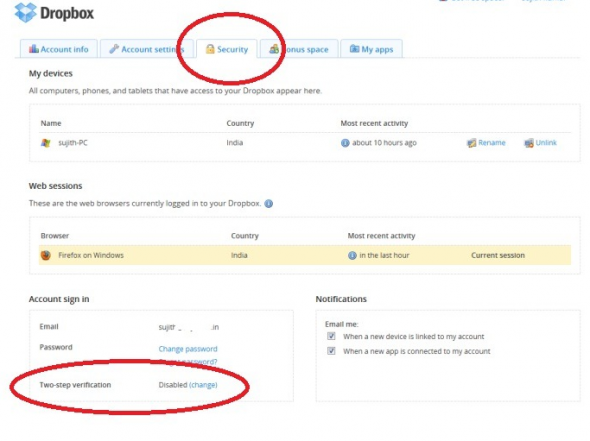Toggle email when new app is connected
590x441 pixels.
click(331, 351)
